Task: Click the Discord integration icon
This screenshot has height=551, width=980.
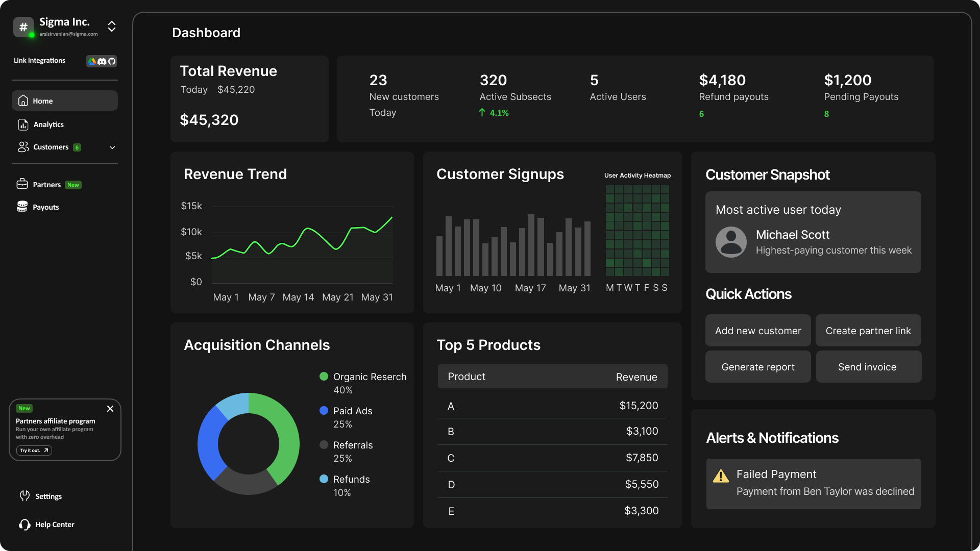Action: pos(102,61)
